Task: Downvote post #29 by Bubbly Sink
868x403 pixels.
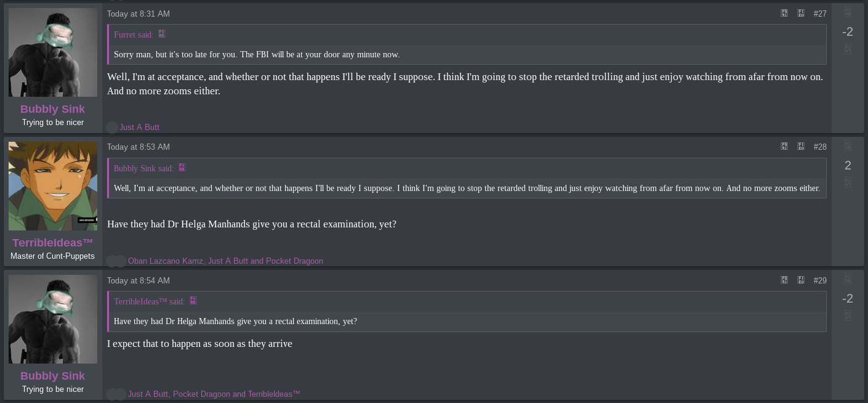Action: click(848, 315)
